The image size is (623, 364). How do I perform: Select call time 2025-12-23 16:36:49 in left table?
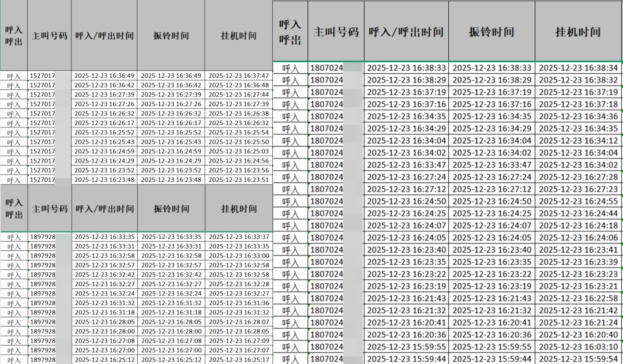click(104, 73)
